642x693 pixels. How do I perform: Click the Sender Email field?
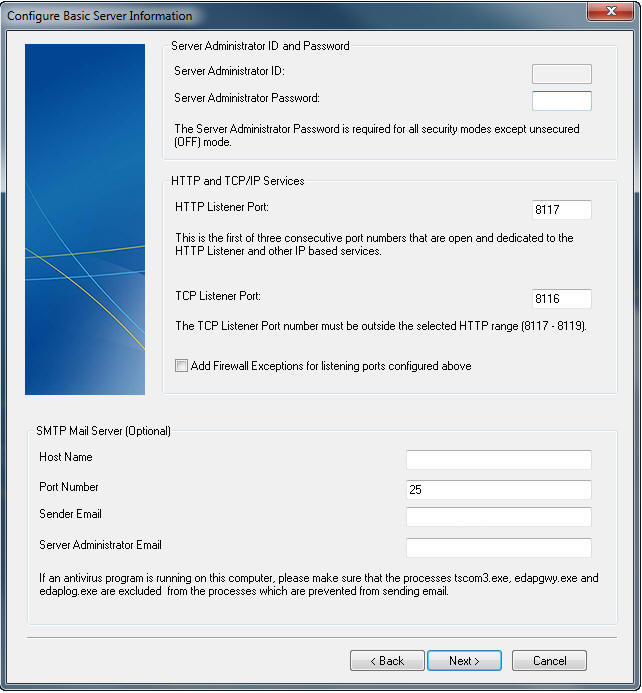pos(498,517)
